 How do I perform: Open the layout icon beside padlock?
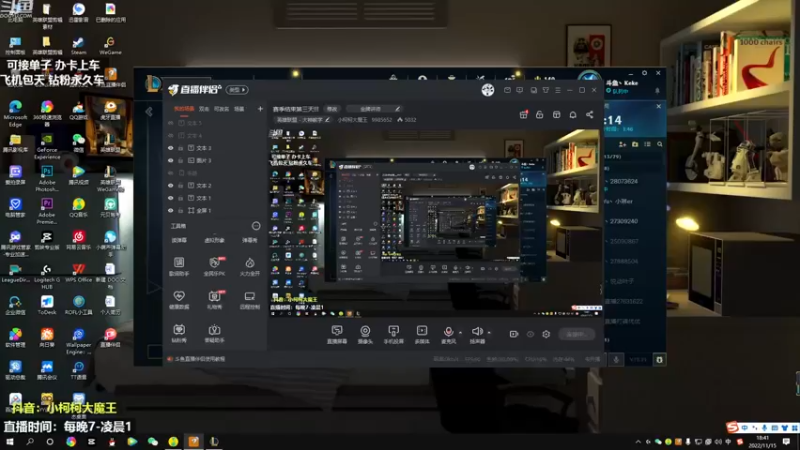coord(556,114)
